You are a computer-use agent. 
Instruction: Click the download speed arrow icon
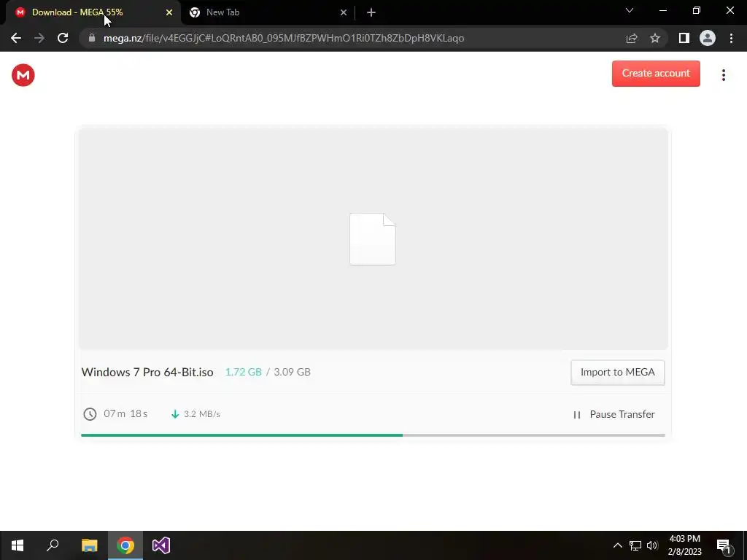pyautogui.click(x=175, y=414)
